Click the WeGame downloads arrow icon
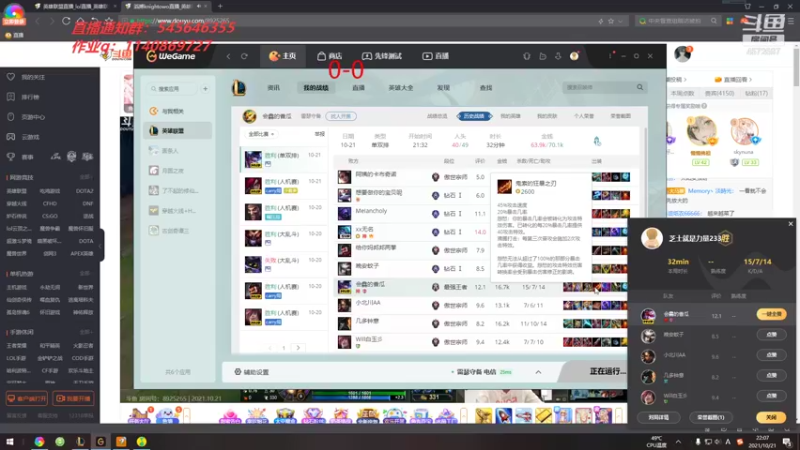800x450 pixels. [558, 56]
